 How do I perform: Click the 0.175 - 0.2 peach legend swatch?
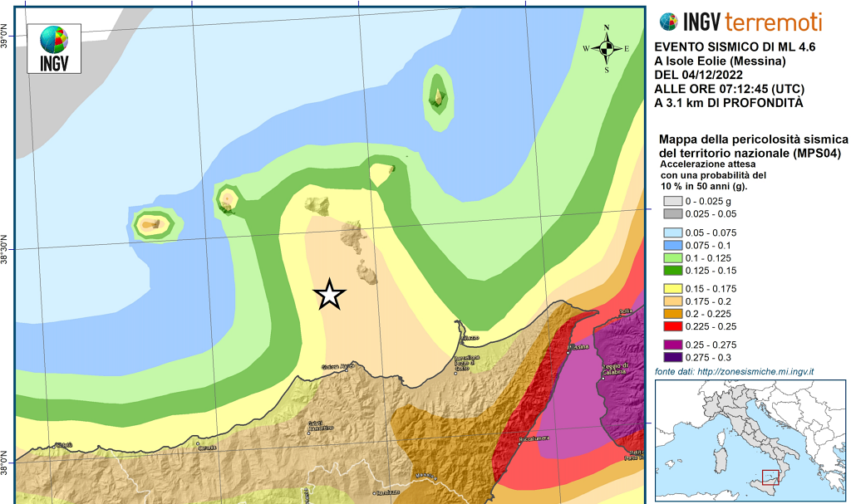tap(671, 301)
